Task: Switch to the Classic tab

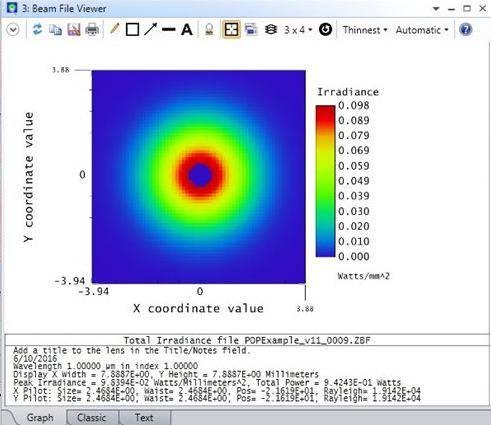Action: click(x=92, y=418)
